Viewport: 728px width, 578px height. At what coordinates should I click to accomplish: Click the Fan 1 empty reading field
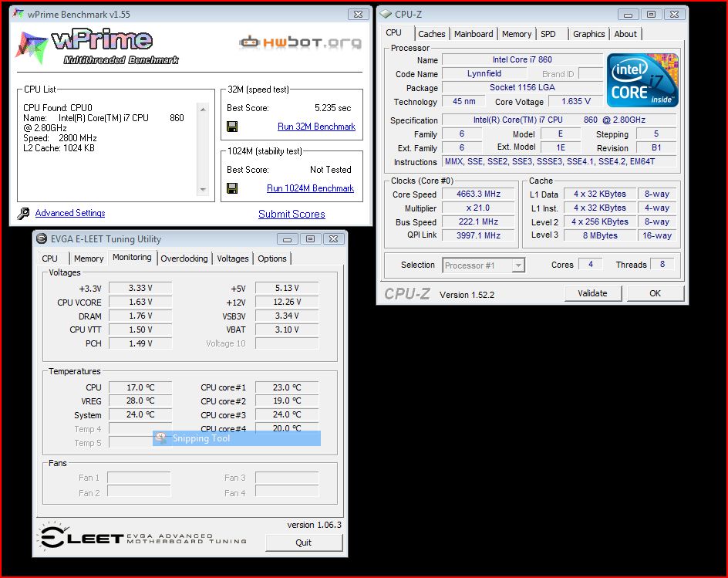coord(139,478)
